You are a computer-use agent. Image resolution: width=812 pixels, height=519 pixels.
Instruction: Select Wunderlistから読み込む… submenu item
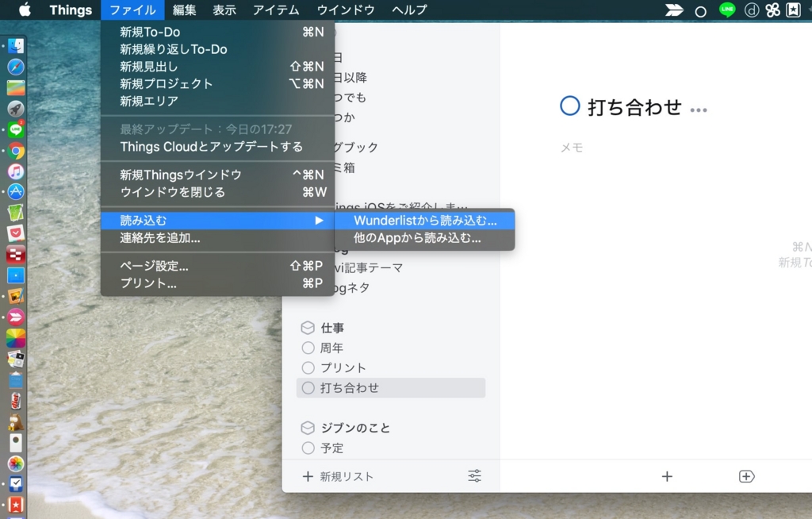[x=425, y=221]
